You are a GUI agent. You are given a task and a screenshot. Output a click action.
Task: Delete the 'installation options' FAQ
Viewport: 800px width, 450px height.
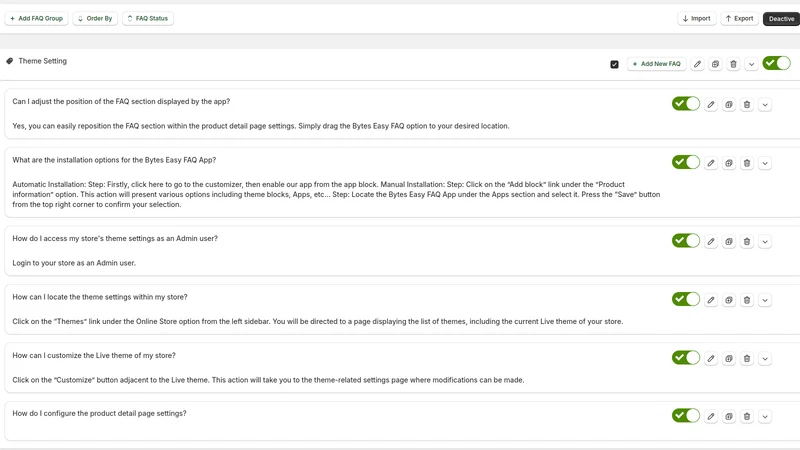tap(746, 163)
